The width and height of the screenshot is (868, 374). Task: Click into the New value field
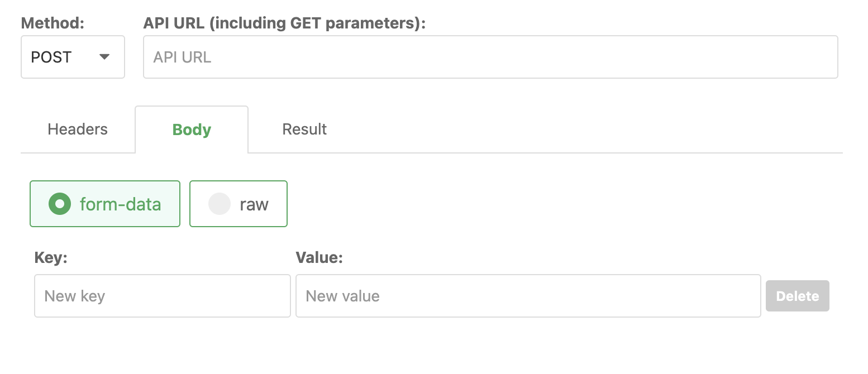[528, 296]
